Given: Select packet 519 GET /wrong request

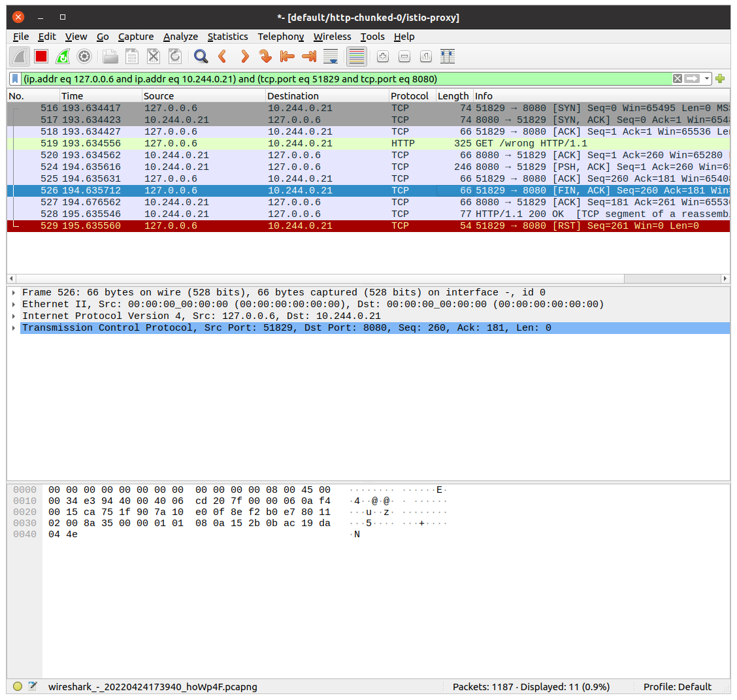Looking at the screenshot, I should click(261, 143).
